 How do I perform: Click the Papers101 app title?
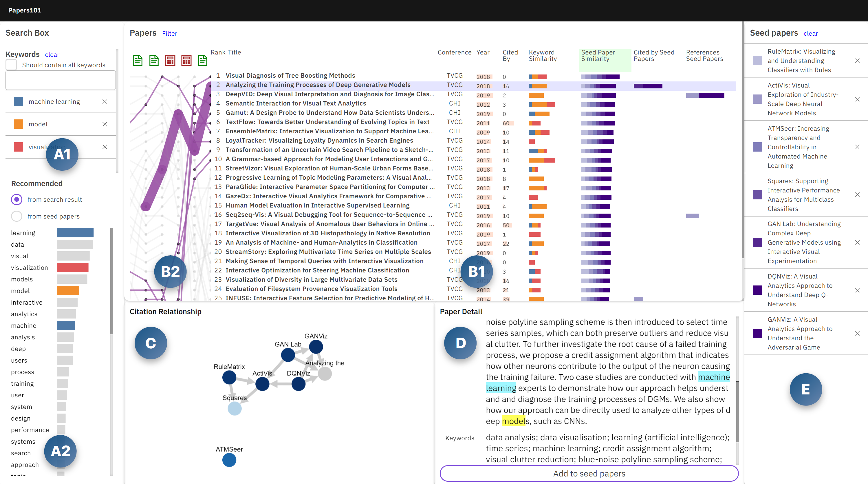pyautogui.click(x=25, y=10)
